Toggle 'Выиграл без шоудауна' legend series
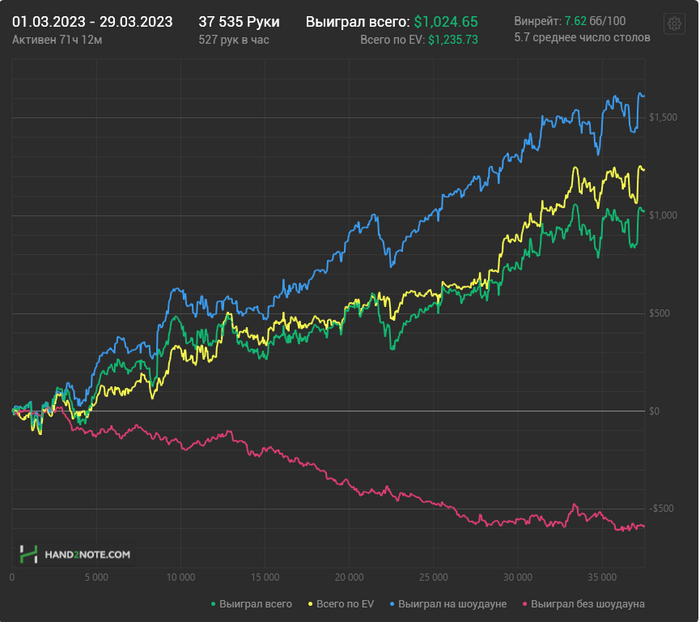 [583, 604]
